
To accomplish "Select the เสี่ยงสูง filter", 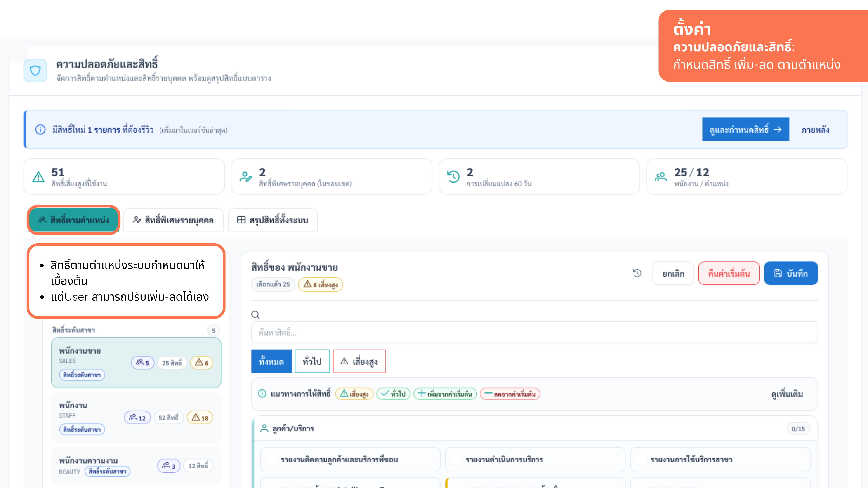I will pos(359,361).
